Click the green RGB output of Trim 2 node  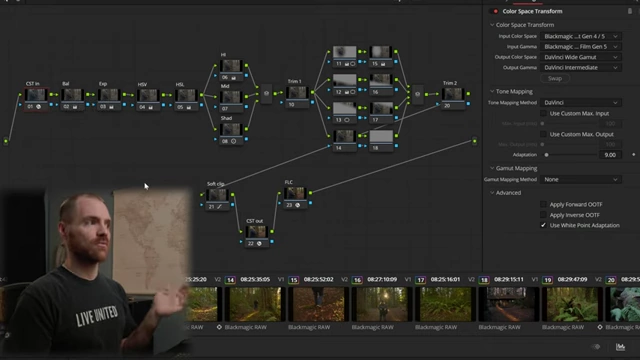468,94
